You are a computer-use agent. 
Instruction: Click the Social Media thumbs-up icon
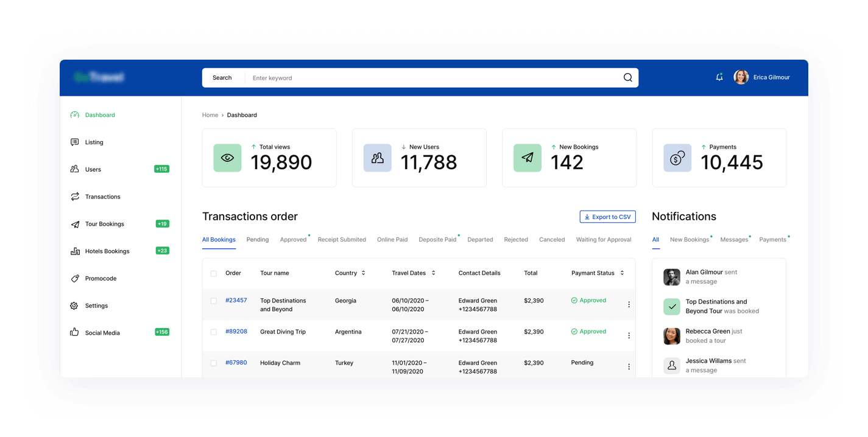point(74,332)
